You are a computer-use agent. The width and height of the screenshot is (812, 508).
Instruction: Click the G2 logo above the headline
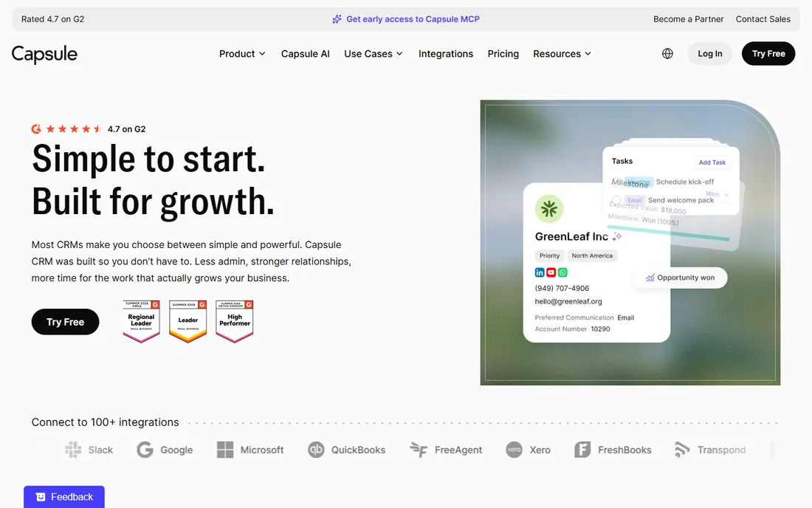36,129
